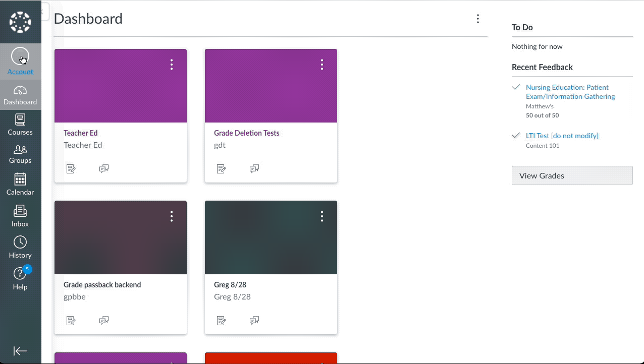Image resolution: width=644 pixels, height=364 pixels.
Task: Open Nursing Education feedback link
Action: pos(570,92)
